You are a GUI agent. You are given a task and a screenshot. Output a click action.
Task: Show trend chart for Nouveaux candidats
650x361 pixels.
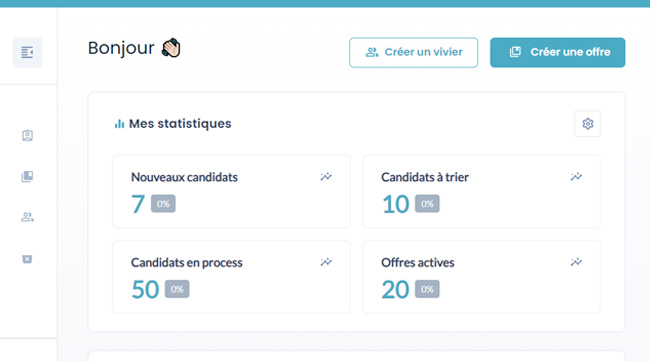coord(326,177)
